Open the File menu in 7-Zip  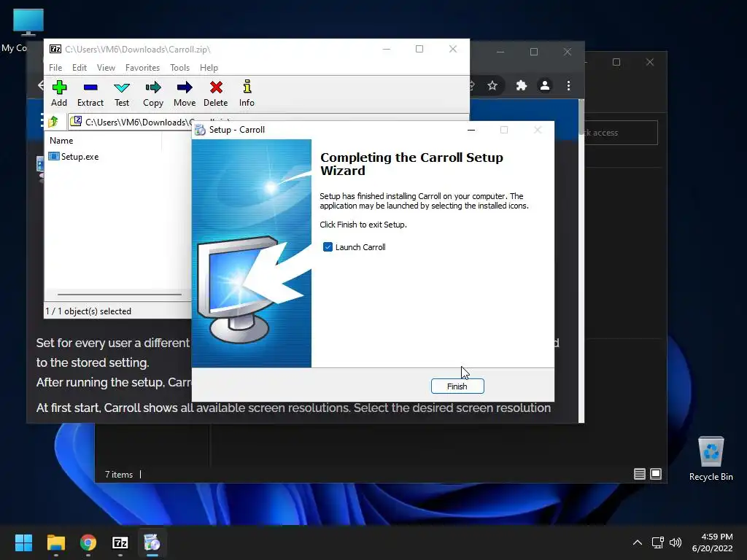click(55, 68)
